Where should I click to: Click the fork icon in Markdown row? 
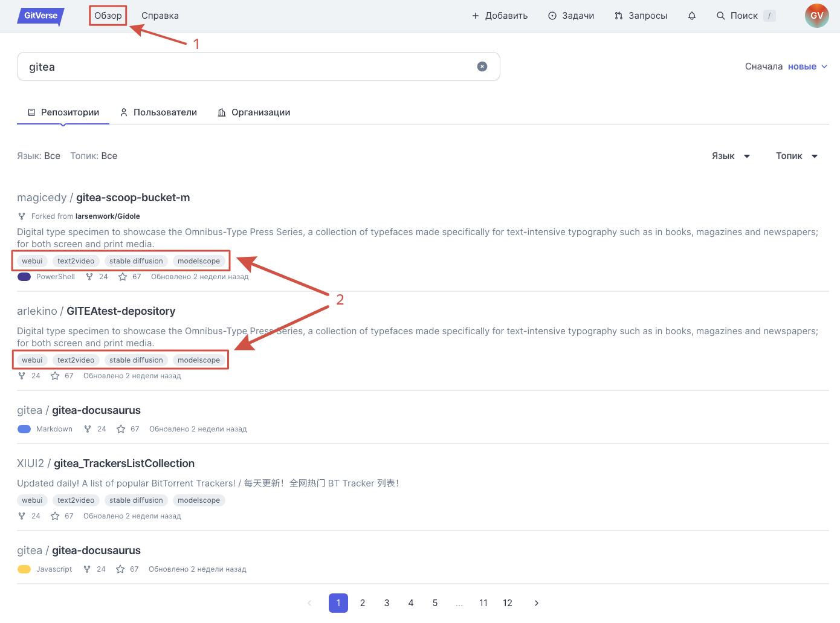(x=88, y=429)
